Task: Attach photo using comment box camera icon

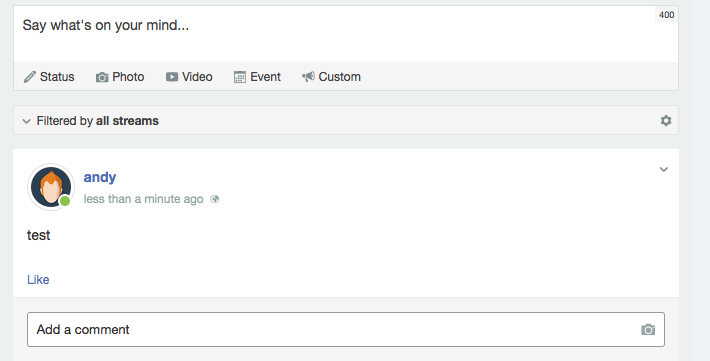Action: coord(648,330)
